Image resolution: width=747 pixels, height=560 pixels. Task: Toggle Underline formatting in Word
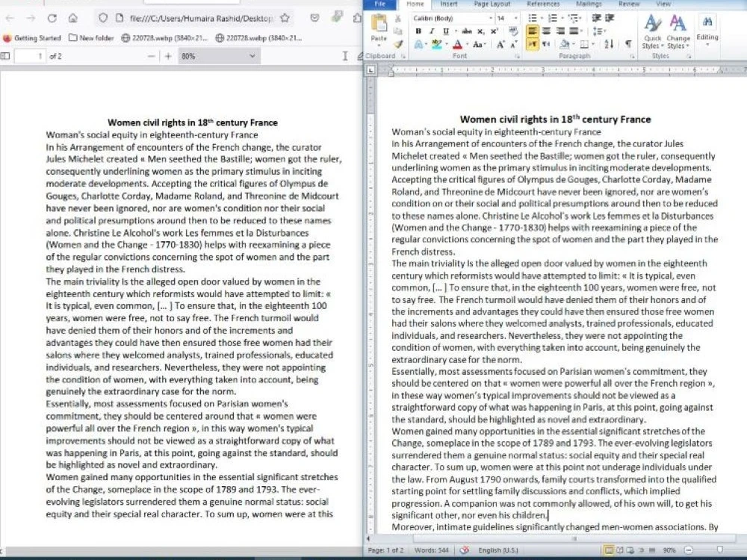click(x=446, y=31)
